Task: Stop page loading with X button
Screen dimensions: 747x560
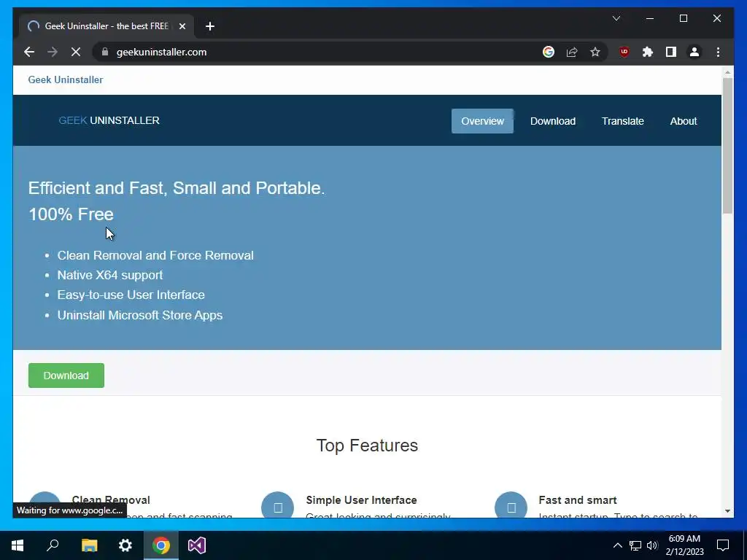Action: point(76,52)
